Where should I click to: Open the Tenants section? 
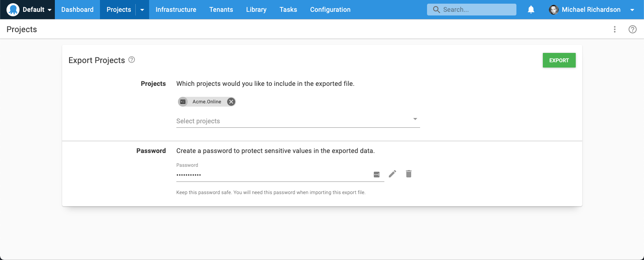(221, 9)
